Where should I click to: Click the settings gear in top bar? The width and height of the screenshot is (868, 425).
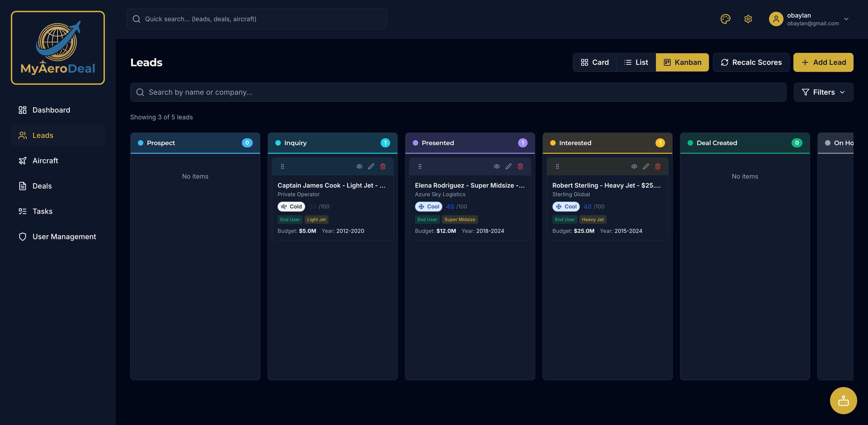pyautogui.click(x=748, y=19)
